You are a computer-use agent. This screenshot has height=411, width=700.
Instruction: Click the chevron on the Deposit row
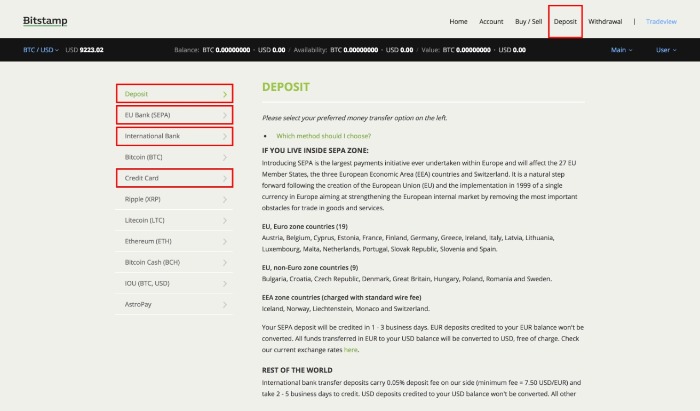point(225,94)
